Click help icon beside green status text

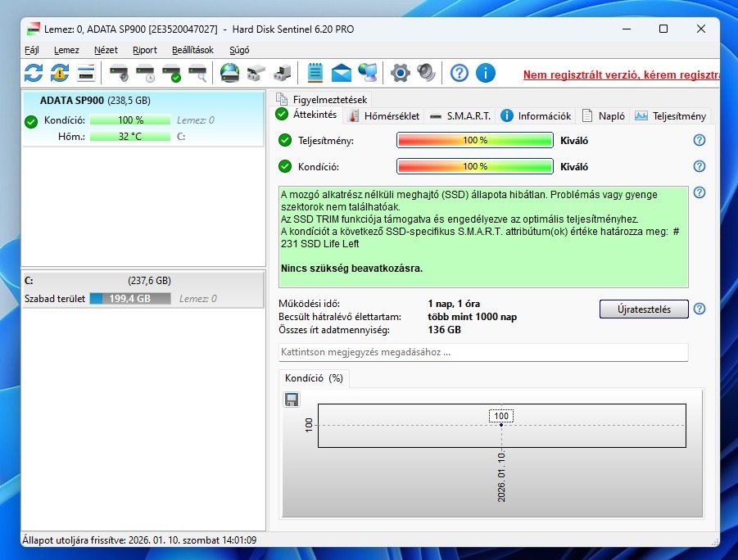click(x=700, y=192)
